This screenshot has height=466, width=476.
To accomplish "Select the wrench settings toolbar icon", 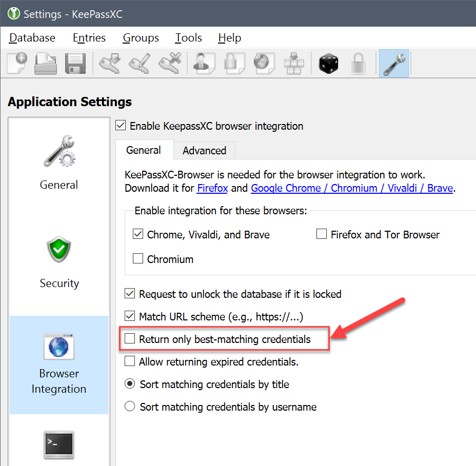I will click(393, 63).
